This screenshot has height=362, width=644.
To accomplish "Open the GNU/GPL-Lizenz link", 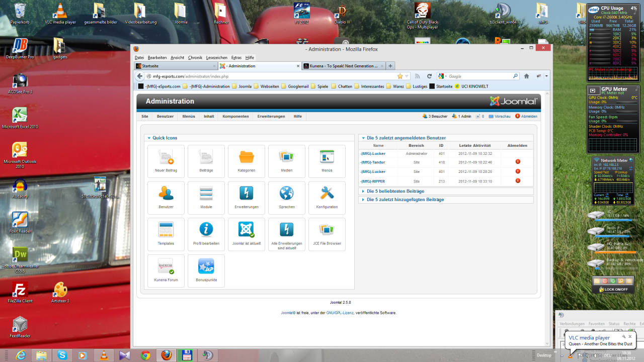I will coord(340,313).
